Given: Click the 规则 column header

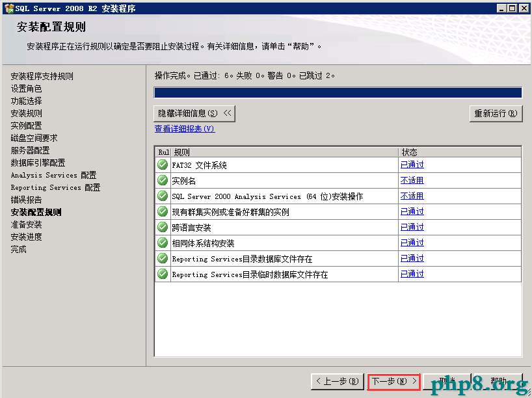Looking at the screenshot, I should [x=285, y=152].
